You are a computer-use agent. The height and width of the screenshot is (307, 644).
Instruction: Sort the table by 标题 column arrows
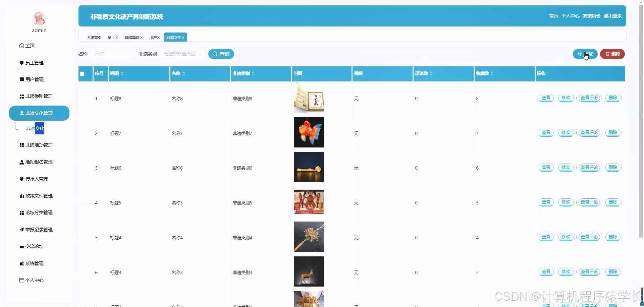tap(122, 73)
